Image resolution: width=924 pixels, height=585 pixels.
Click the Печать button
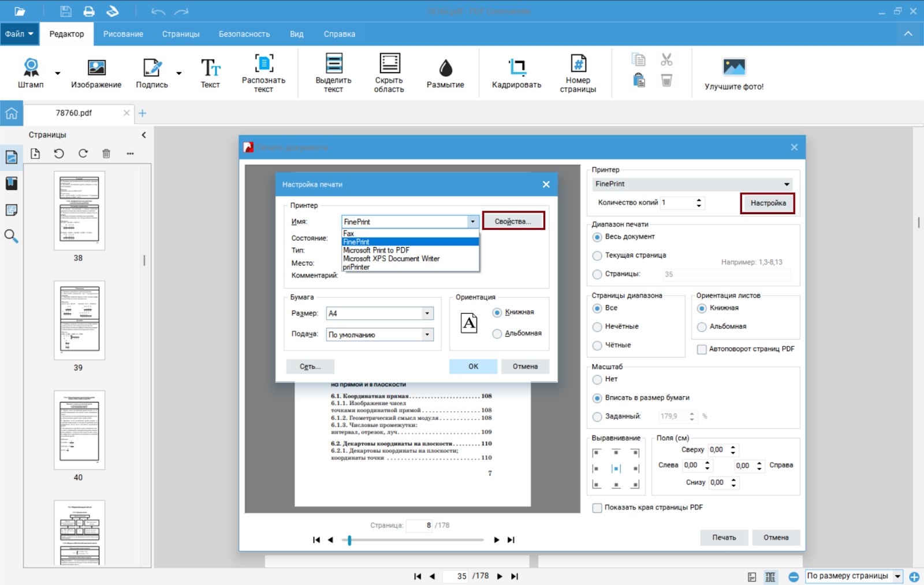click(x=724, y=538)
